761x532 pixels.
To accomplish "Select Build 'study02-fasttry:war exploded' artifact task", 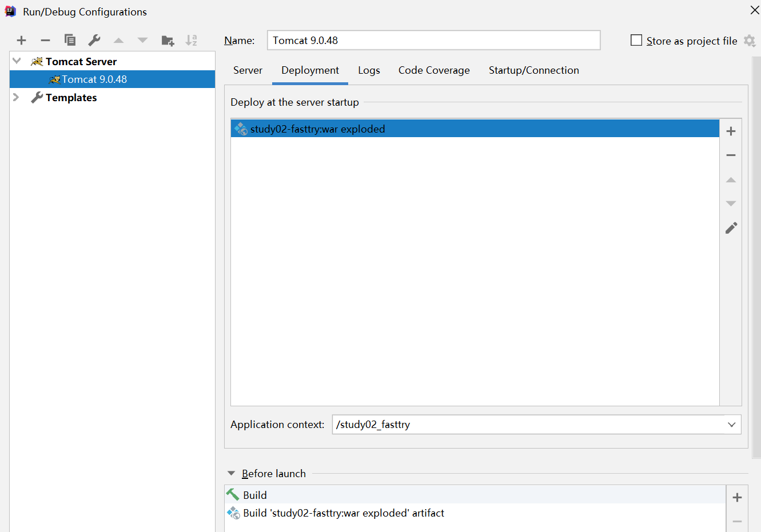I will point(475,513).
